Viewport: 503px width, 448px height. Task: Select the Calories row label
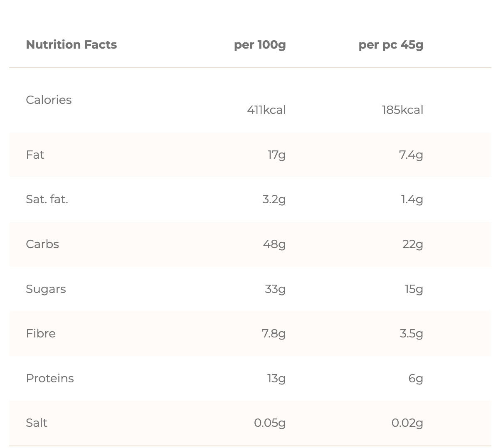click(49, 100)
